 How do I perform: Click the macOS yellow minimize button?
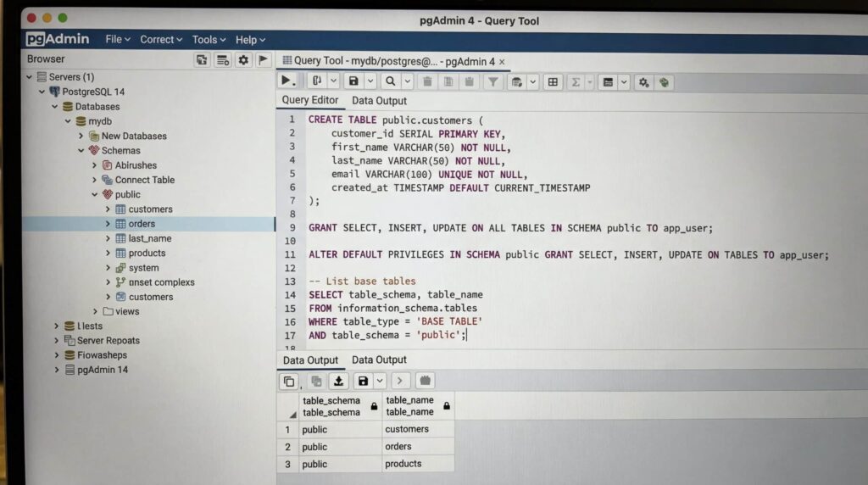47,18
